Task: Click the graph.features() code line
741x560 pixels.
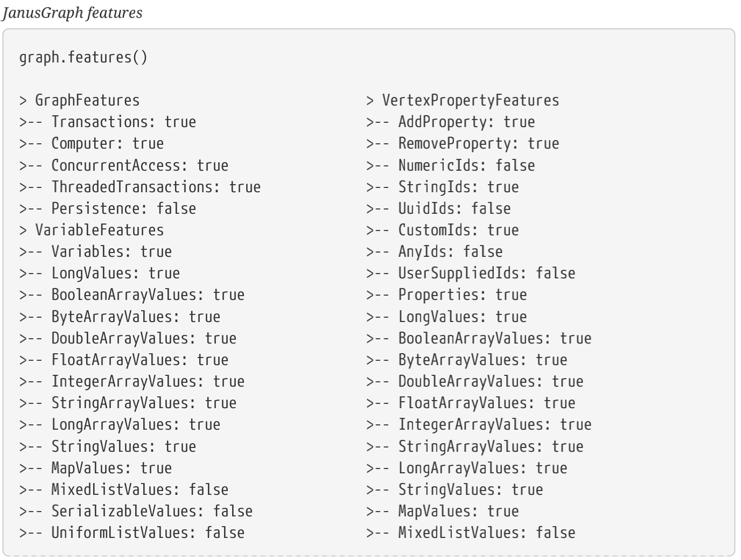Action: 83,57
